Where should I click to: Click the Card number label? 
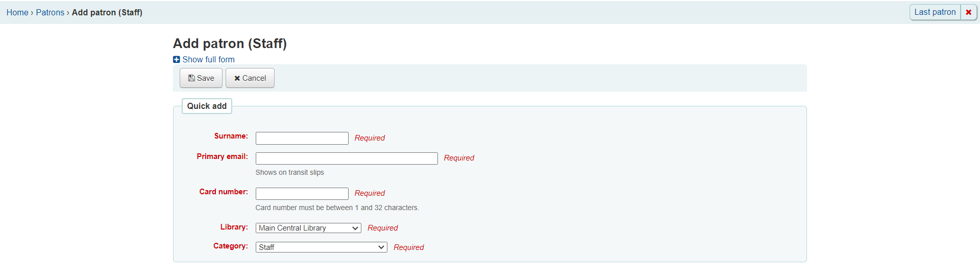click(x=224, y=192)
